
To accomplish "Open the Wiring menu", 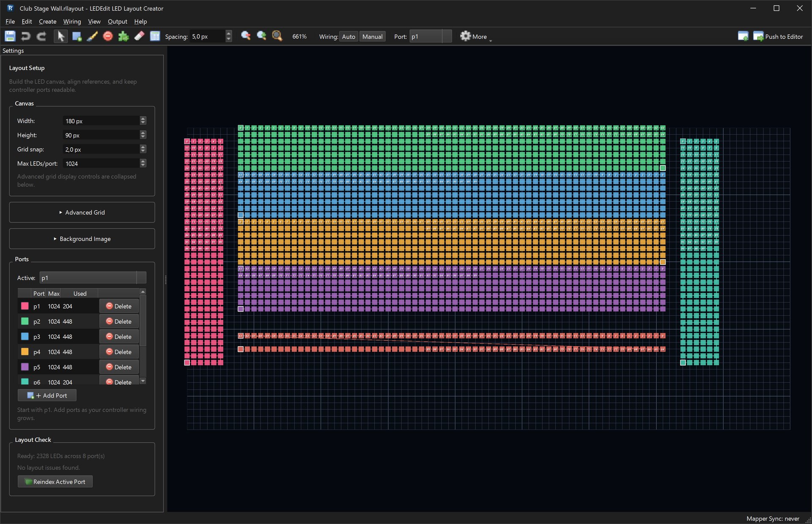I will tap(72, 22).
